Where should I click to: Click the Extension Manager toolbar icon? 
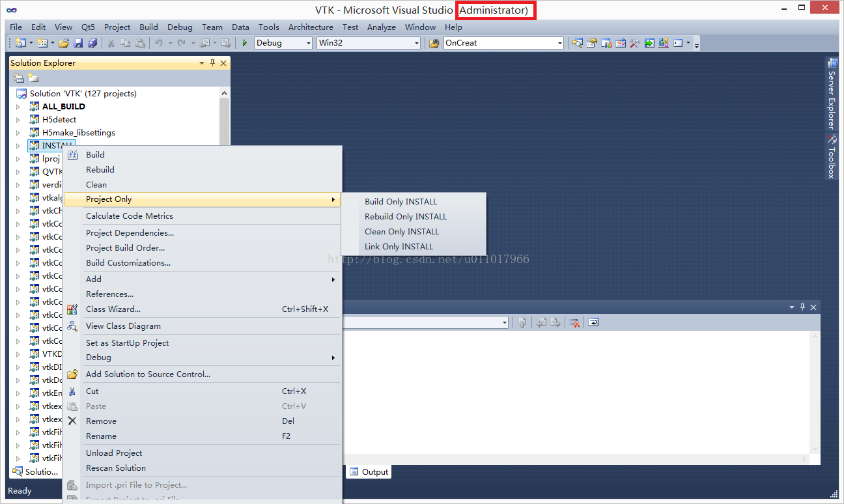[664, 43]
